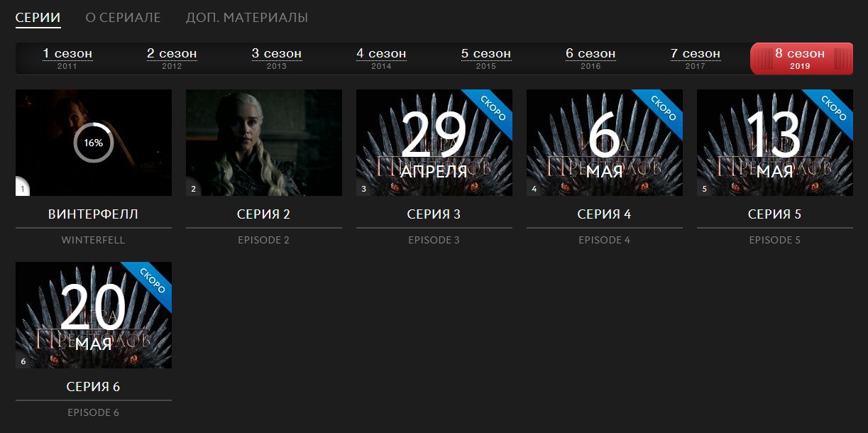The width and height of the screenshot is (868, 433).
Task: Open the 6 мая episode 4 thumbnail
Action: tap(605, 143)
